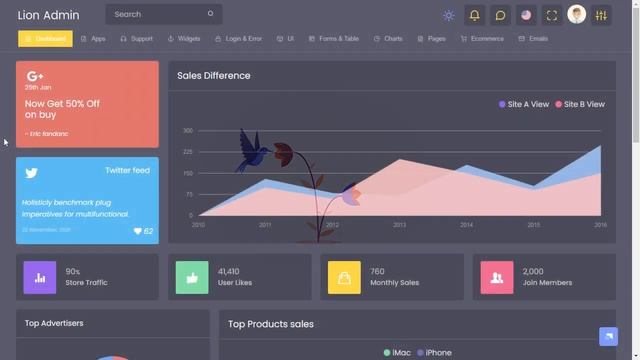Screen dimensions: 640x360
Task: Toggle Site A View legend item
Action: 524,104
